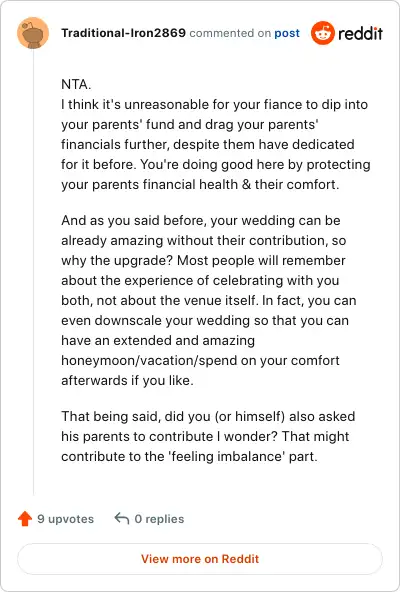Image resolution: width=400 pixels, height=592 pixels.
Task: Click the "9 upvotes" count
Action: (65, 519)
